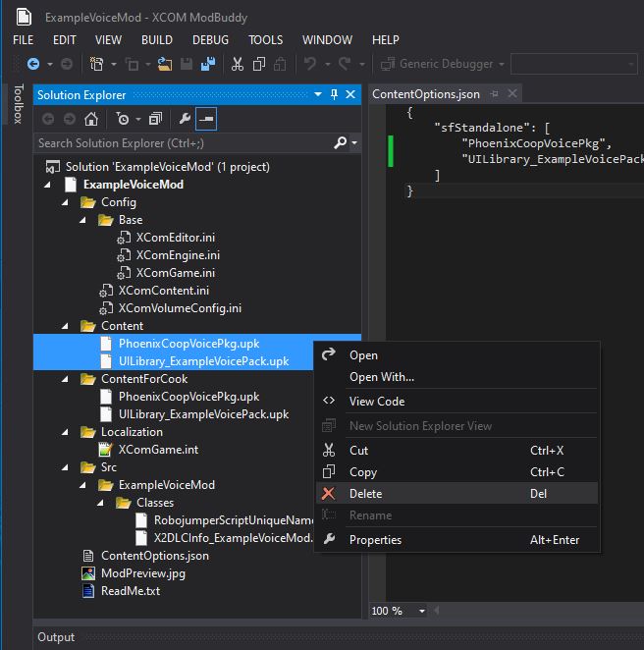Select XComVolumeConfig.ini file
Screen dimensions: 644x650
click(180, 308)
